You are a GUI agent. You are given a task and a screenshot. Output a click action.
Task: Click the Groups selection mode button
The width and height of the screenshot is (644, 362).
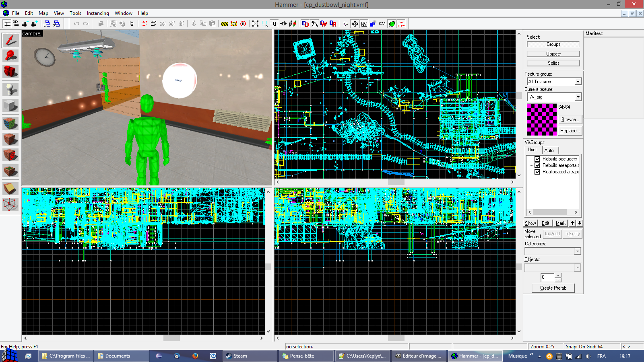553,44
